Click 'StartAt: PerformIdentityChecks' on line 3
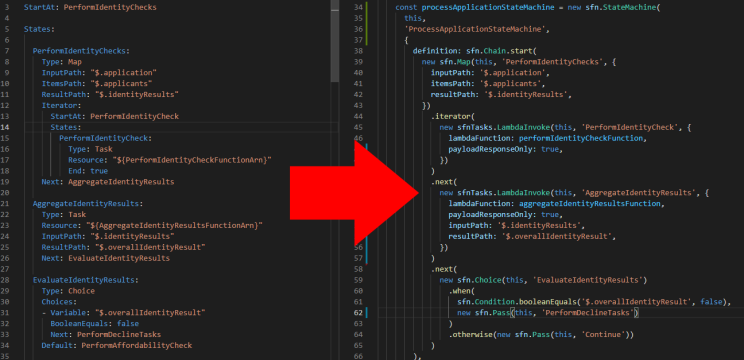Screen dimensions: 744x360 pyautogui.click(x=90, y=8)
